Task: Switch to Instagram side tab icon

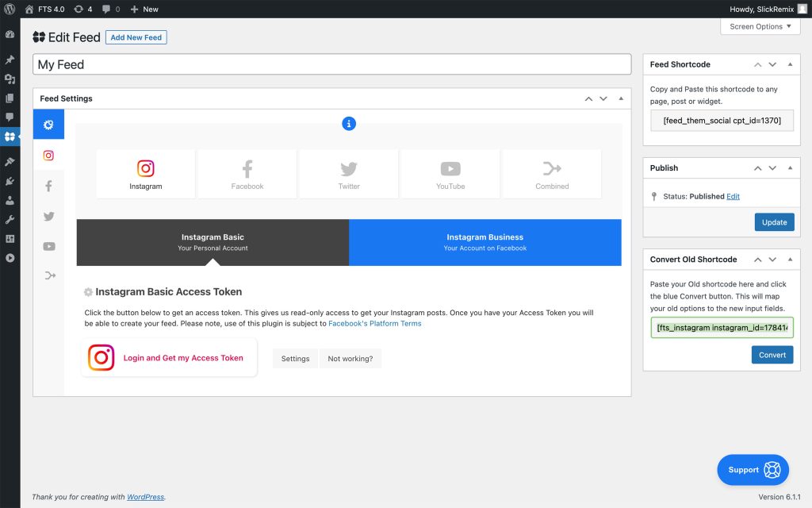Action: point(48,155)
